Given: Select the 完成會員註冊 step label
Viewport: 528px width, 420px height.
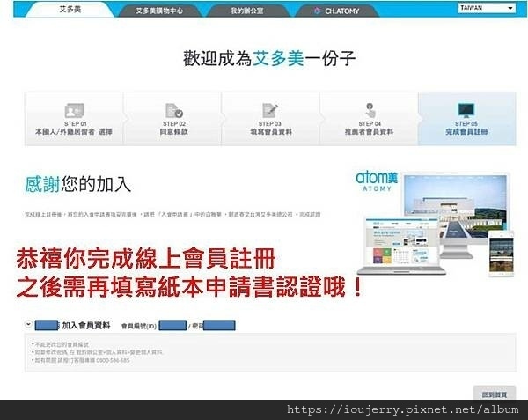Looking at the screenshot, I should (466, 132).
